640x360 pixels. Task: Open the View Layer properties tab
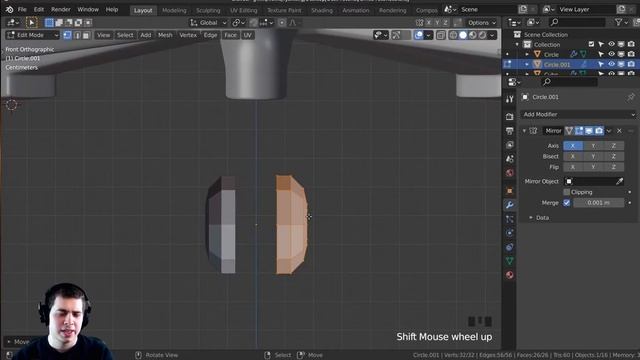click(509, 145)
